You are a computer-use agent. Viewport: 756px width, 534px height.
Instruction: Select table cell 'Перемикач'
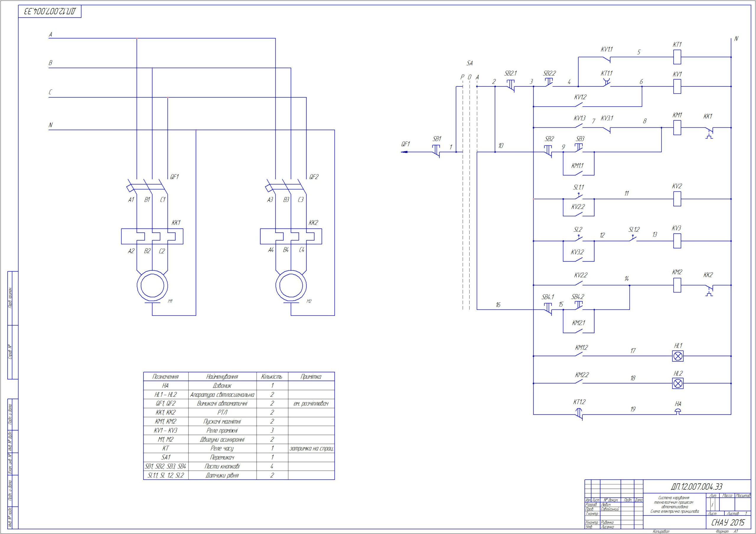click(222, 457)
